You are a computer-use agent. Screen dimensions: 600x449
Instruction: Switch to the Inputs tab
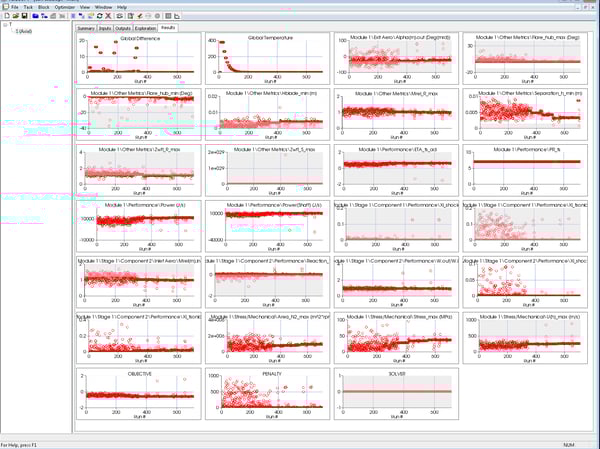106,28
